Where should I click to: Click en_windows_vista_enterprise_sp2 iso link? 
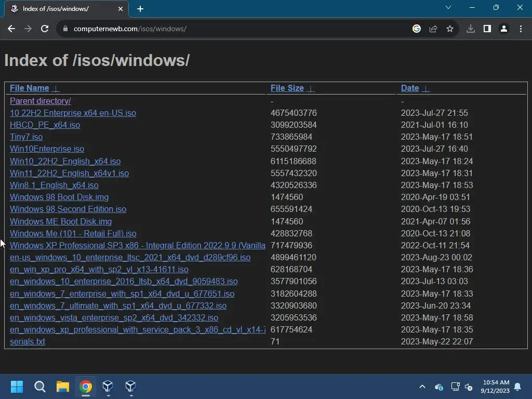[114, 317]
